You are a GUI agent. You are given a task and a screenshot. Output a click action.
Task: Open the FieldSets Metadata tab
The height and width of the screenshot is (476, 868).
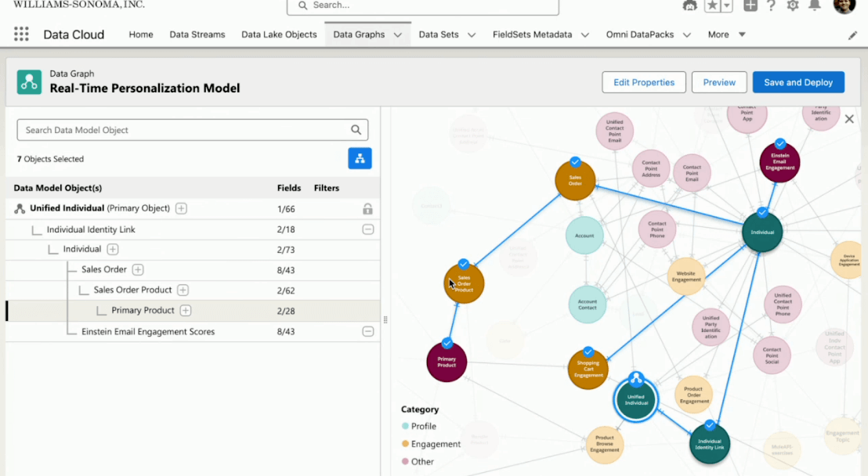coord(532,34)
